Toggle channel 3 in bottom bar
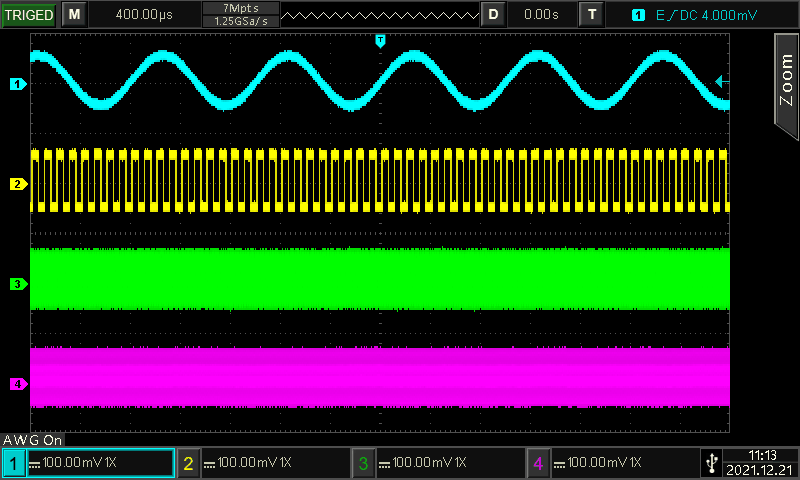800x480 pixels. click(438, 463)
